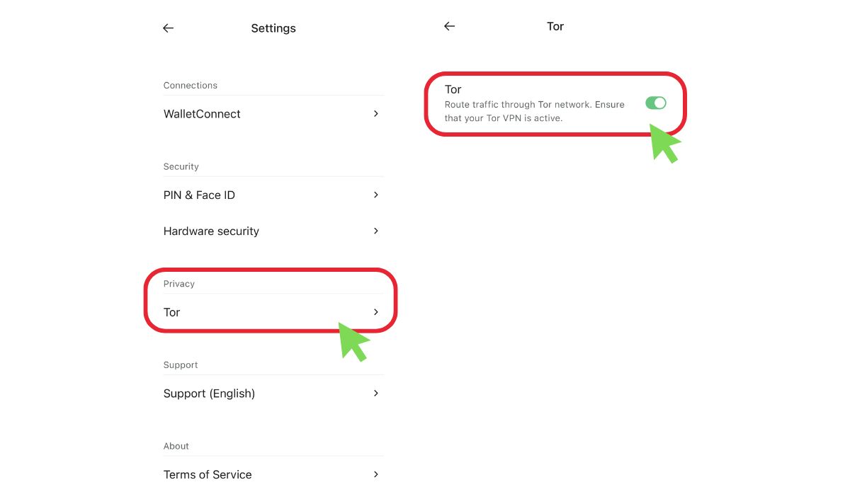The image size is (850, 504).
Task: Go back from the Settings screen
Action: pyautogui.click(x=168, y=28)
